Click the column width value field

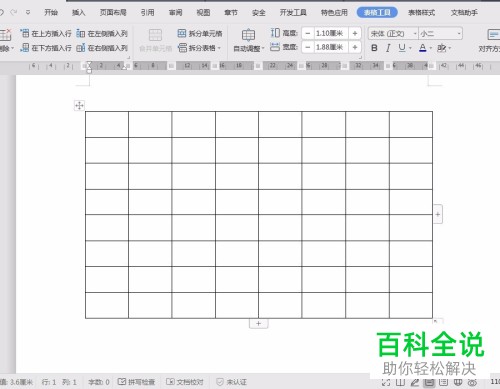coord(331,47)
